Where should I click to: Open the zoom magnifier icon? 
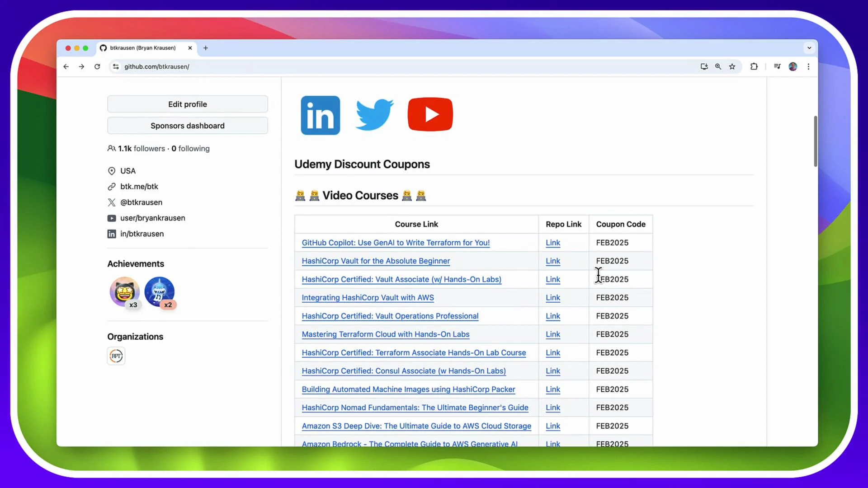[x=718, y=66]
